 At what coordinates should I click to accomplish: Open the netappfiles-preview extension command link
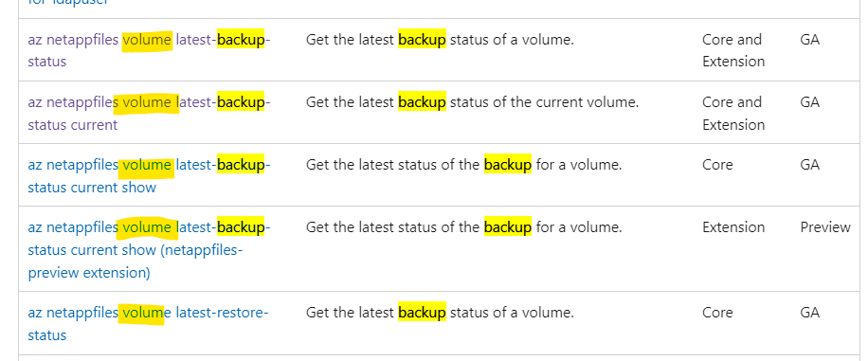[x=149, y=250]
